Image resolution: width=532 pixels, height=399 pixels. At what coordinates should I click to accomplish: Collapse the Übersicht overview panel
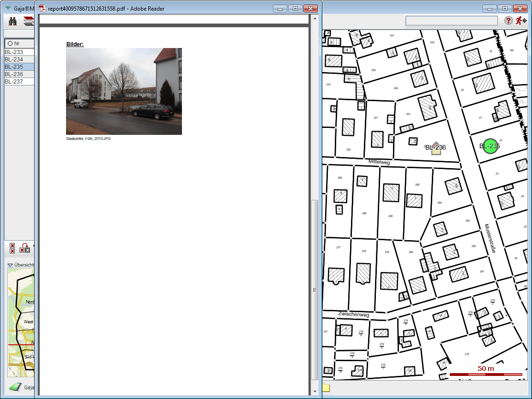tap(10, 265)
